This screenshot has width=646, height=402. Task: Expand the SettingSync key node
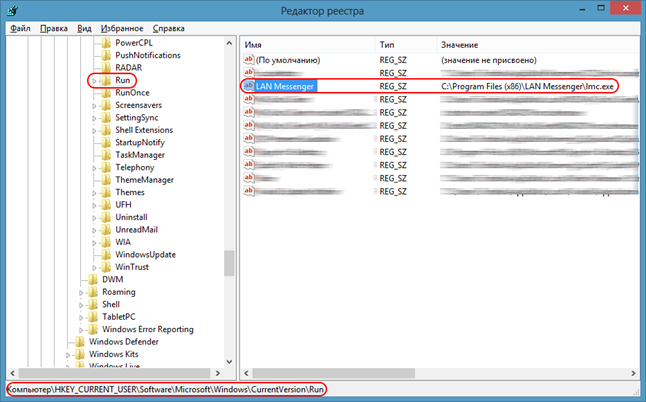[94, 118]
